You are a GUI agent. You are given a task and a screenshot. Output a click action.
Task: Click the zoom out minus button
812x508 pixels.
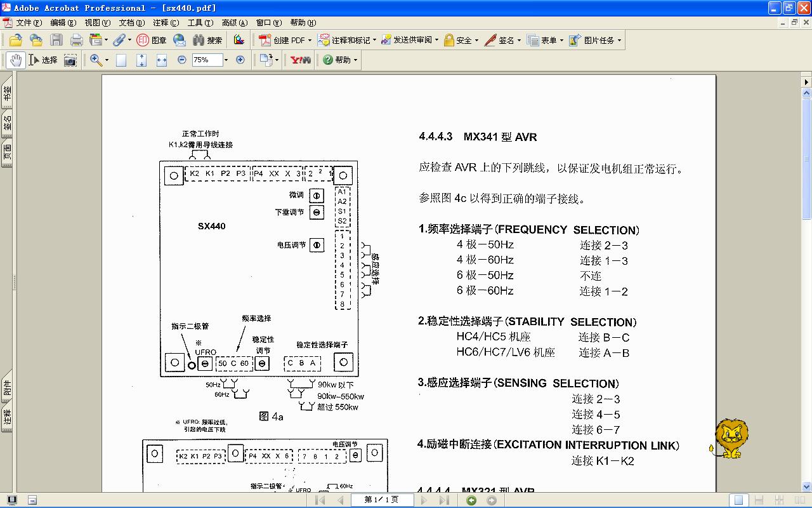click(182, 60)
